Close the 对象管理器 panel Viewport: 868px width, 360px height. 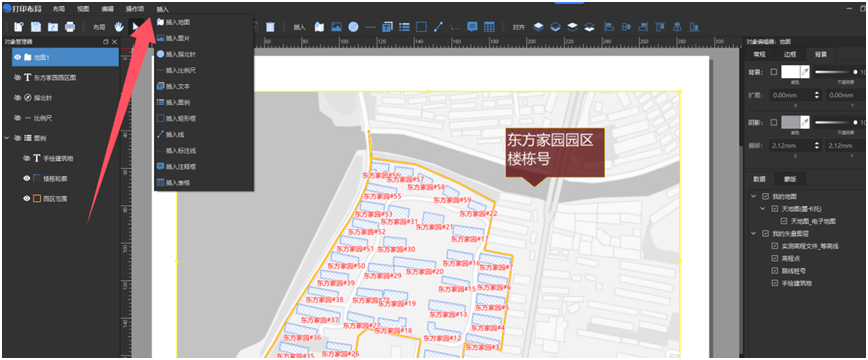click(115, 42)
